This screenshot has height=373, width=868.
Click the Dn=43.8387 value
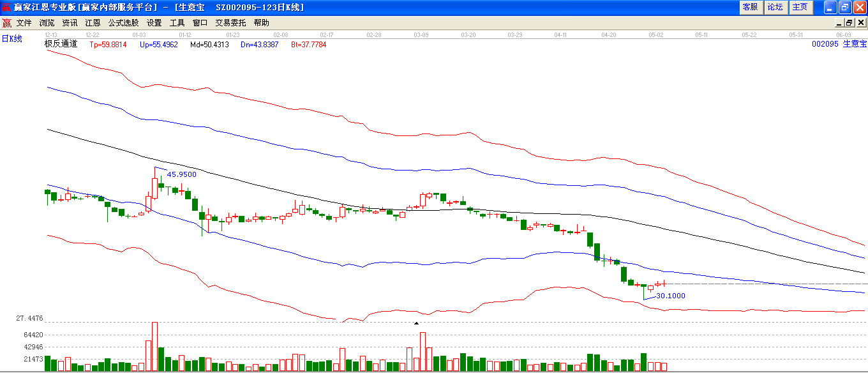[259, 45]
